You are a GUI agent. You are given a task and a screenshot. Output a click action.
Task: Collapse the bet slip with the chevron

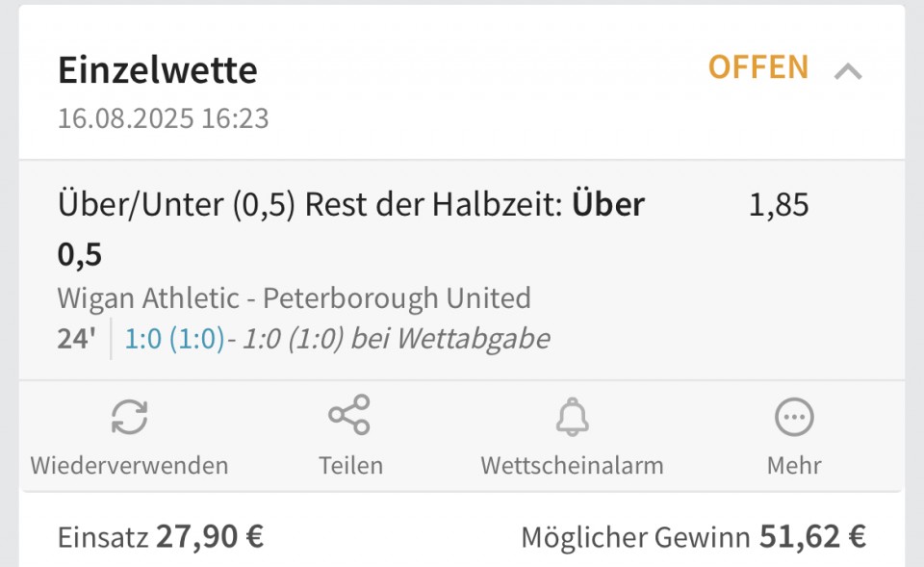pos(848,72)
